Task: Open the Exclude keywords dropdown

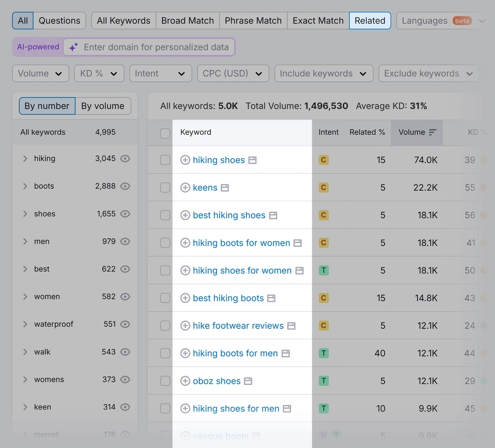Action: click(429, 73)
